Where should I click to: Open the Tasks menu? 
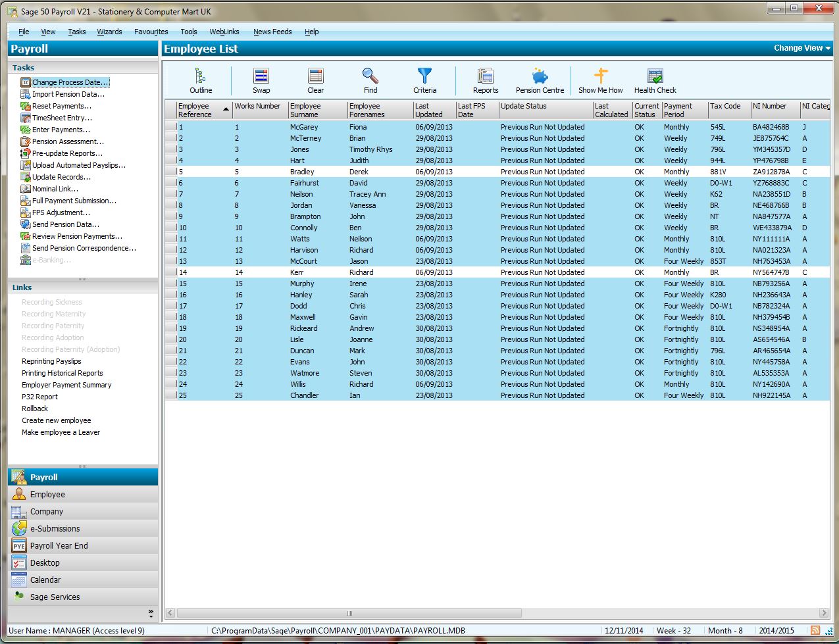click(x=77, y=32)
